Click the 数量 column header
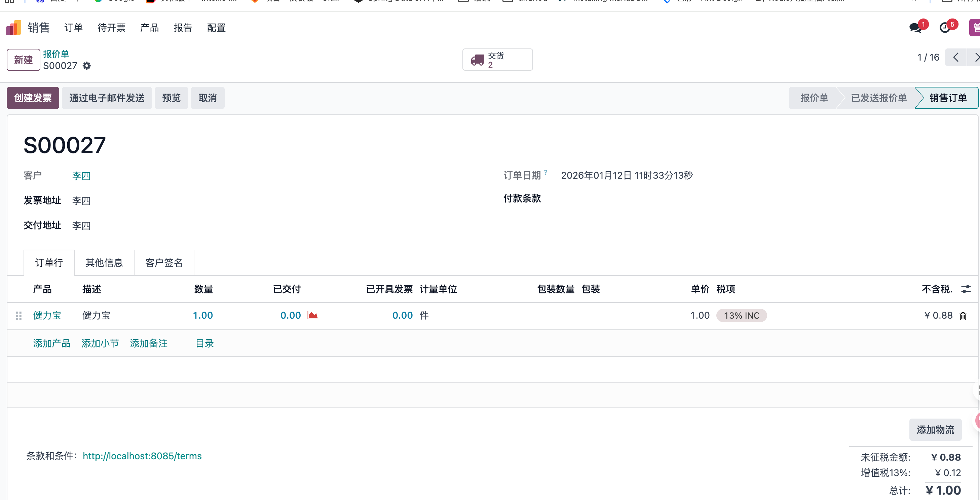 coord(203,289)
